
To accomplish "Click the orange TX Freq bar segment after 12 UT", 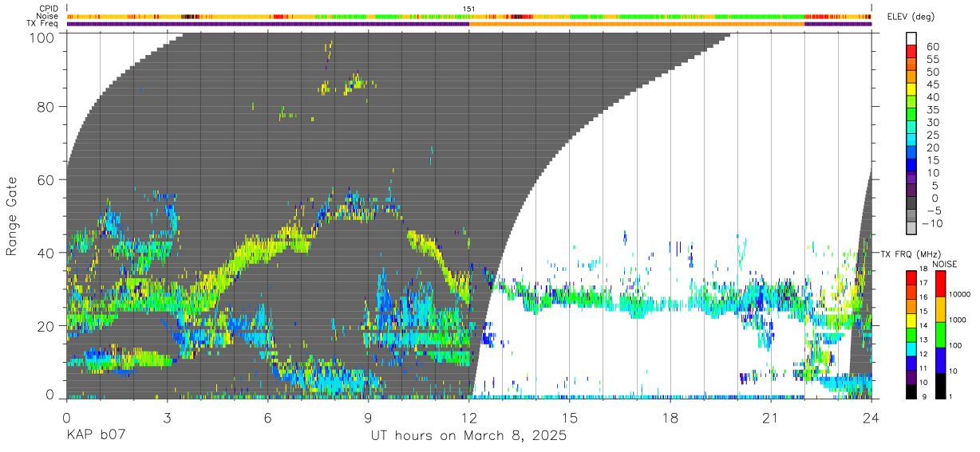I will coord(637,23).
